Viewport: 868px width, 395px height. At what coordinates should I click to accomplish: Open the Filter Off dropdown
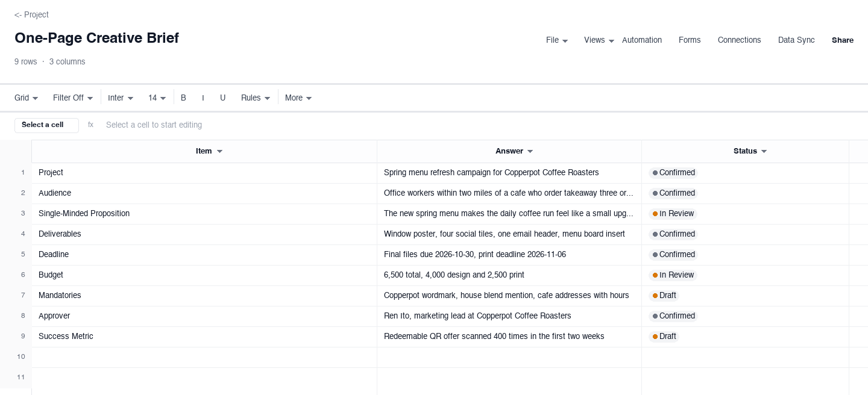click(73, 98)
